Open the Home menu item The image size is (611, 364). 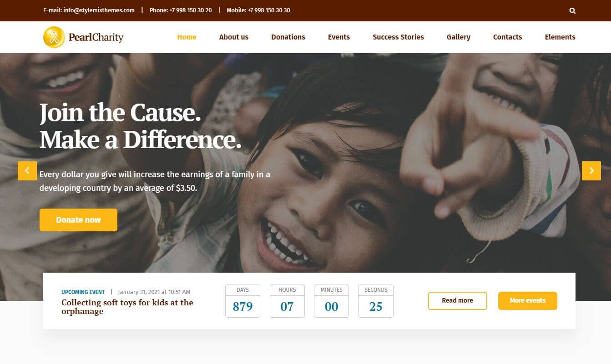click(x=187, y=37)
